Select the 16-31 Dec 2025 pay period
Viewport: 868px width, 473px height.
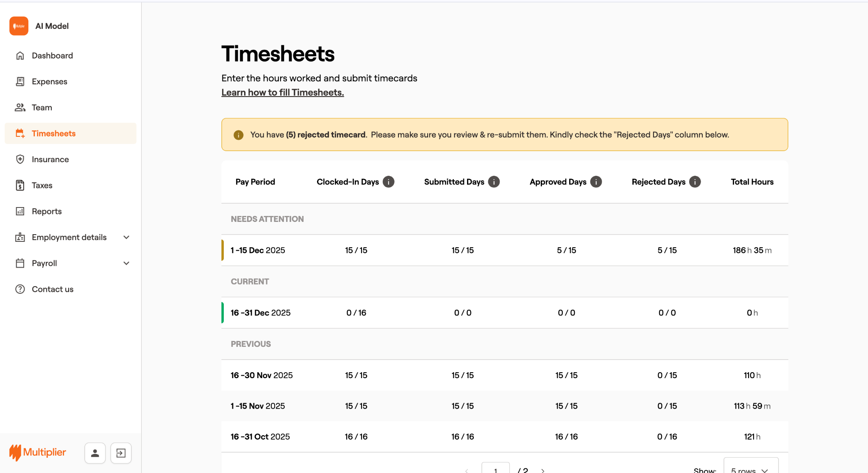tap(260, 313)
